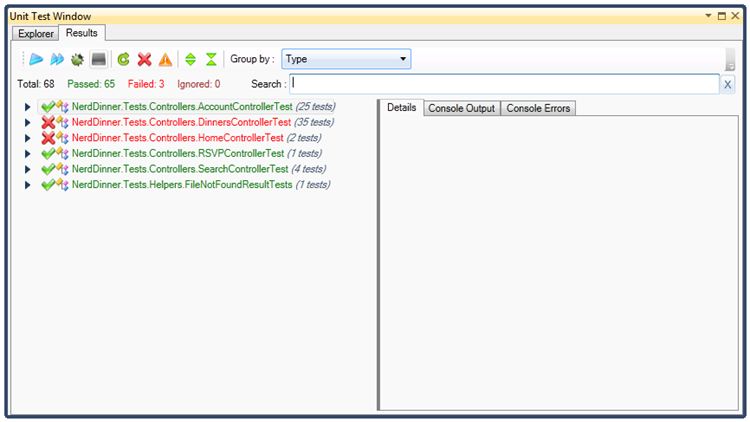The width and height of the screenshot is (750, 422).
Task: Click the 'Failed: 3' counter
Action: [x=146, y=84]
